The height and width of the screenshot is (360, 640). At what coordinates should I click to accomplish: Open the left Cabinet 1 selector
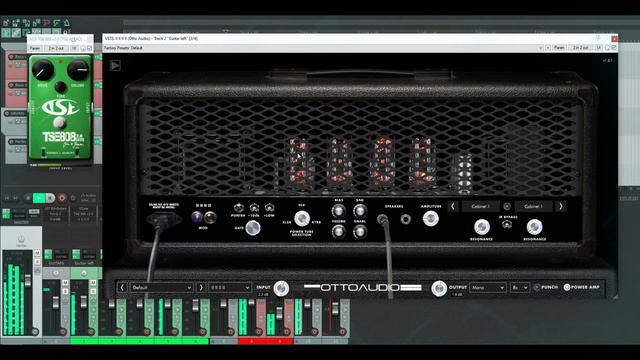480,207
